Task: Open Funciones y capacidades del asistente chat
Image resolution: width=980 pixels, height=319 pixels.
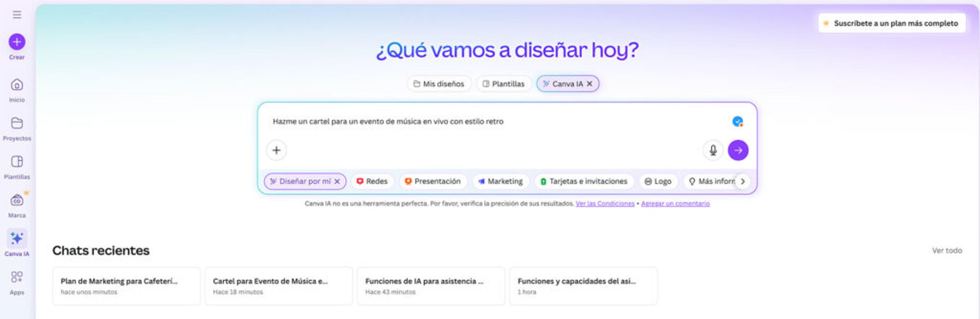Action: [x=583, y=286]
